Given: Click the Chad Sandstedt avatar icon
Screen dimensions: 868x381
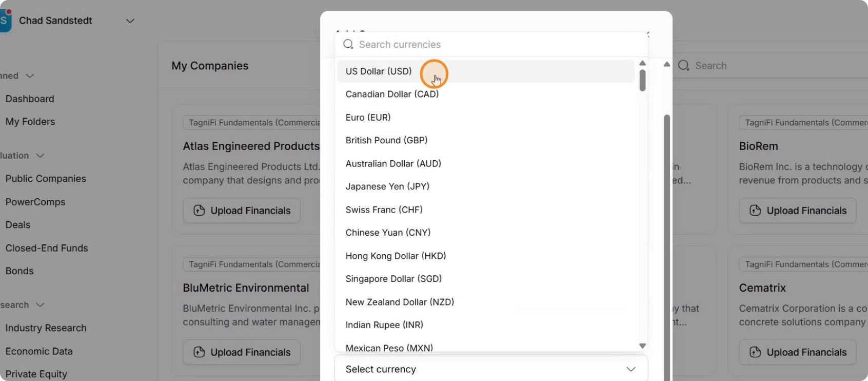Looking at the screenshot, I should point(5,21).
